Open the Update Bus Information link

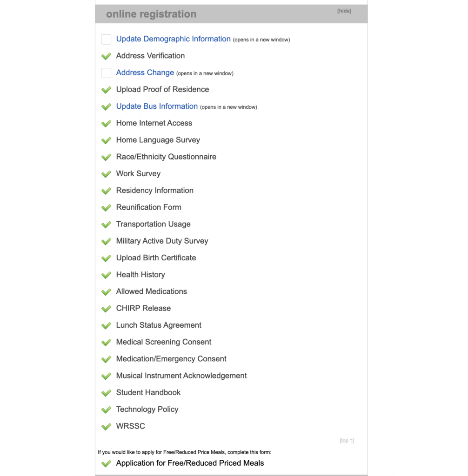point(157,106)
